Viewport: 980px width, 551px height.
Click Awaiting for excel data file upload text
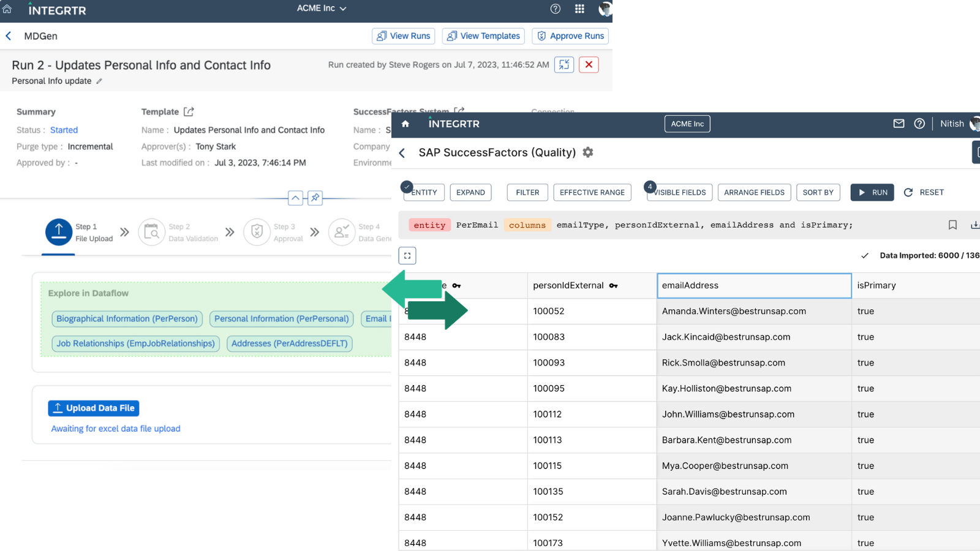point(116,429)
